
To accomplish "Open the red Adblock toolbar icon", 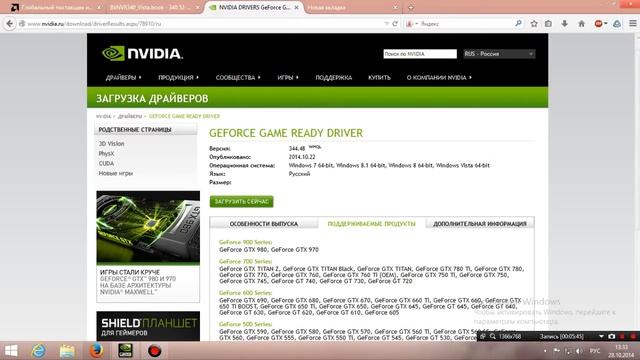I will (599, 24).
